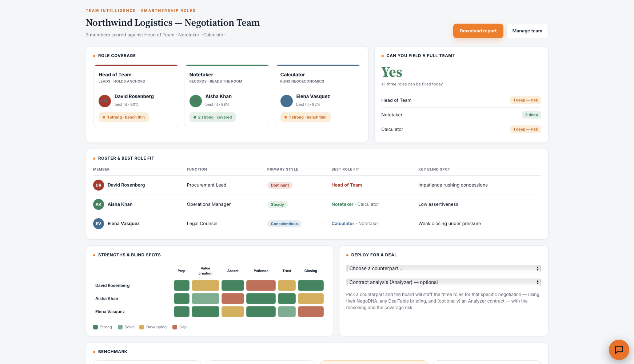Click the Patience heatmap column header
634x364 pixels.
(261, 271)
